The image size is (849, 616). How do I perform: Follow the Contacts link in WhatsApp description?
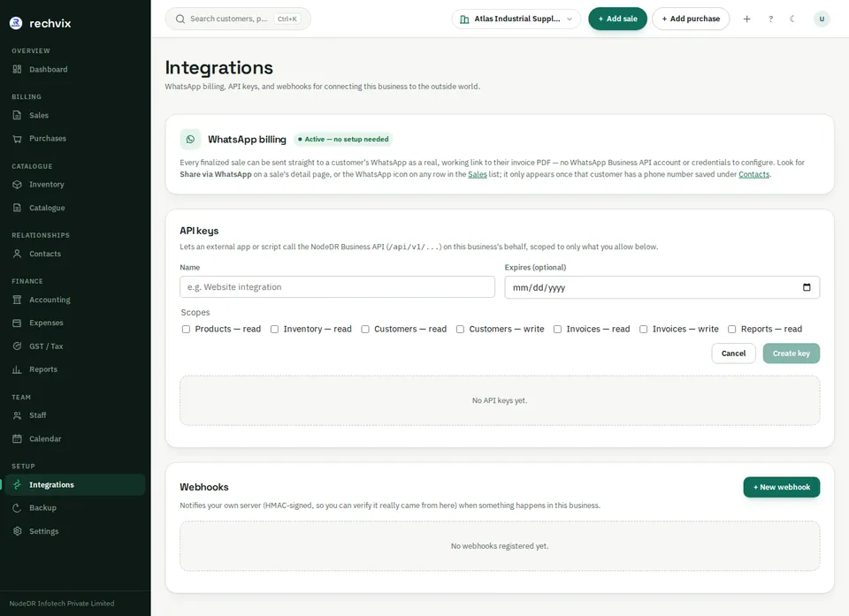tap(753, 174)
